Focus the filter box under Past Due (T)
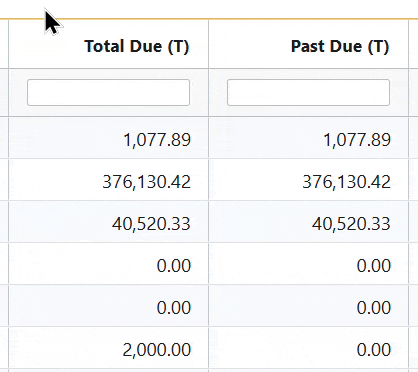Screen dimensions: 418x372 coord(308,92)
